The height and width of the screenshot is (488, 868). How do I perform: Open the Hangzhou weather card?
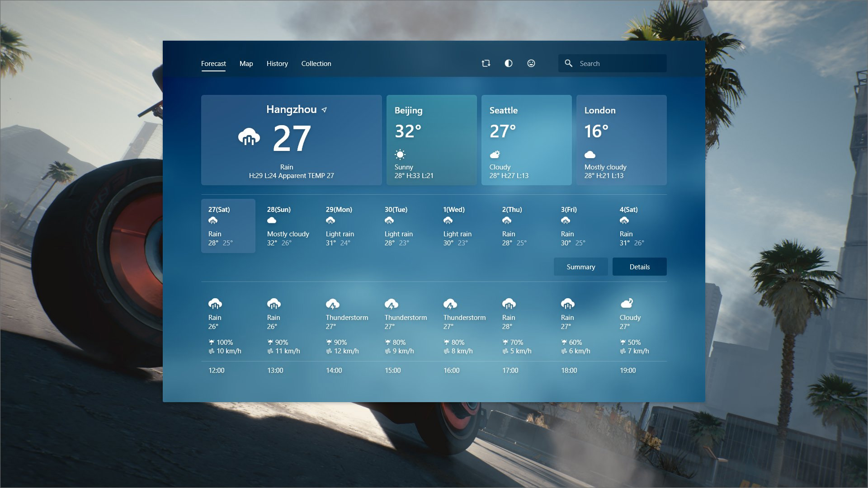[292, 140]
